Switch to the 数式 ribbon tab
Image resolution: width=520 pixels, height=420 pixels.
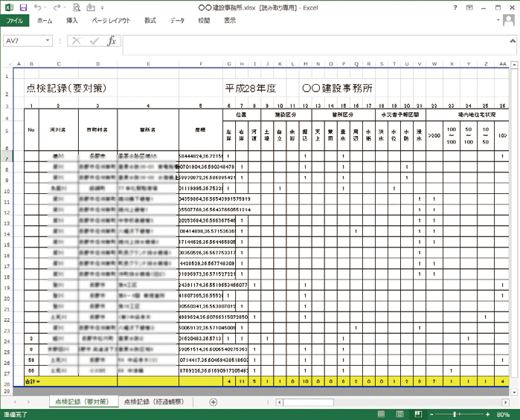click(150, 21)
